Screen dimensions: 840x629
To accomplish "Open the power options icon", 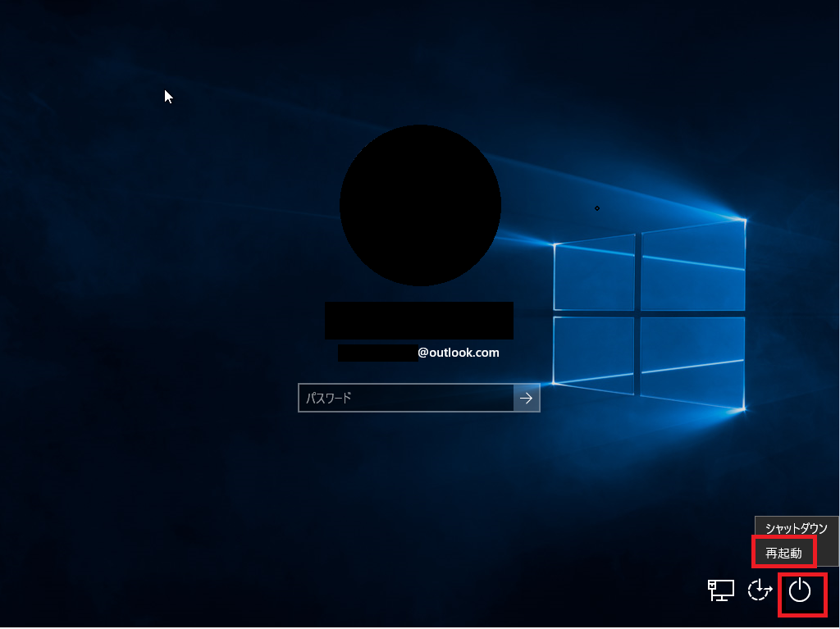I will (799, 590).
